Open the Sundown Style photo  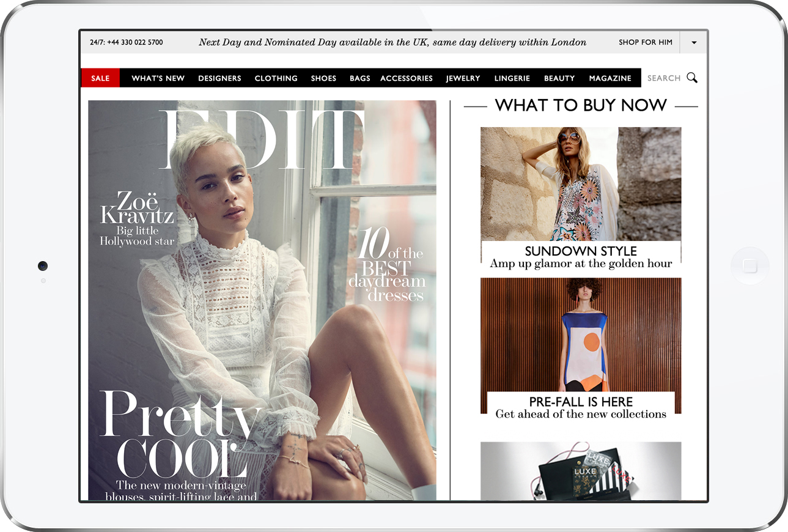(x=581, y=184)
